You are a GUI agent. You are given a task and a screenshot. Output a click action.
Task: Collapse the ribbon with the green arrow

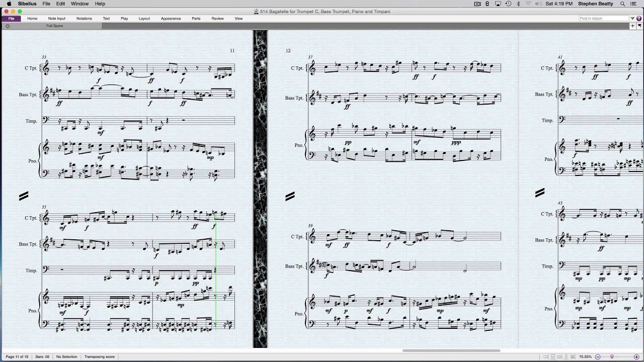(x=633, y=19)
